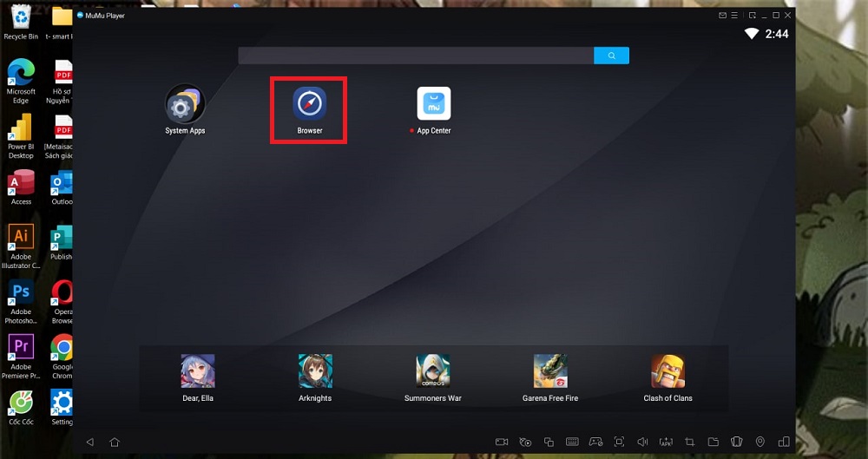Install an APK file

(x=666, y=442)
